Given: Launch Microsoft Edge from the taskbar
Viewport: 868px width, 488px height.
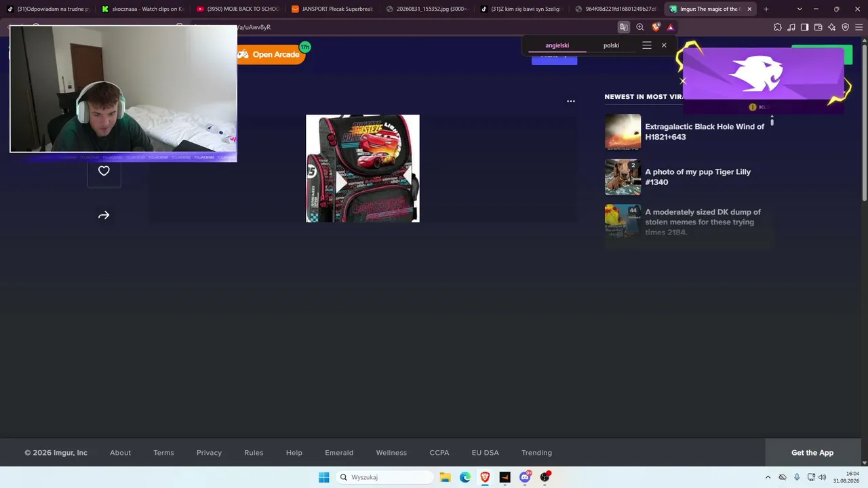Looking at the screenshot, I should (465, 477).
